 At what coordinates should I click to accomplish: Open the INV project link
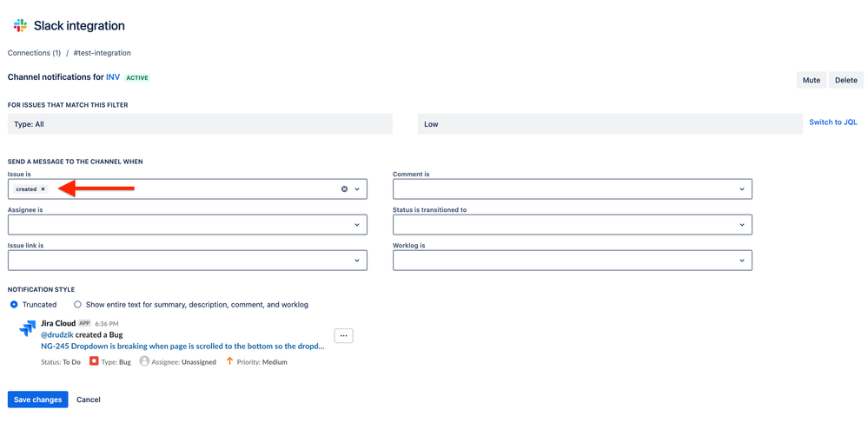(113, 77)
